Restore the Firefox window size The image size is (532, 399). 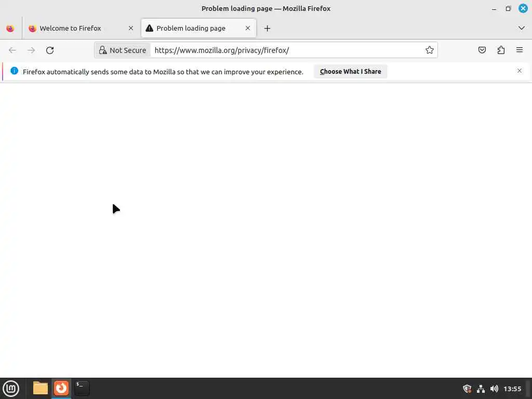pos(508,9)
